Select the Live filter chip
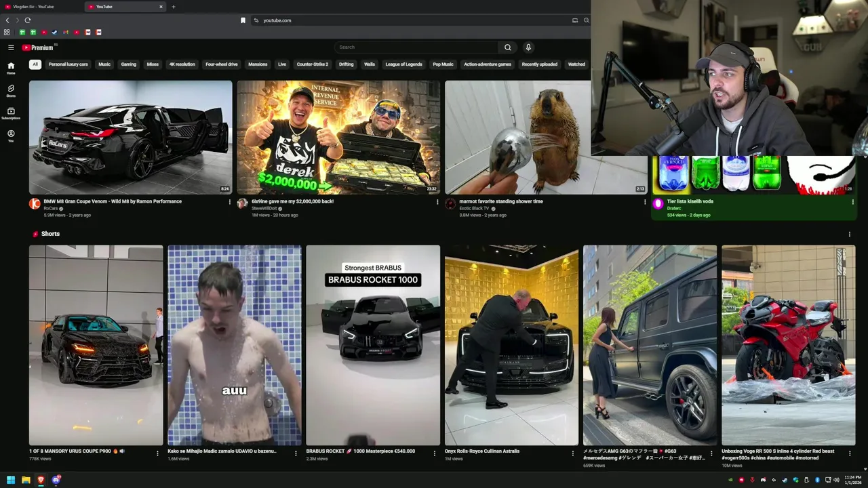This screenshot has width=868, height=488. tap(282, 64)
